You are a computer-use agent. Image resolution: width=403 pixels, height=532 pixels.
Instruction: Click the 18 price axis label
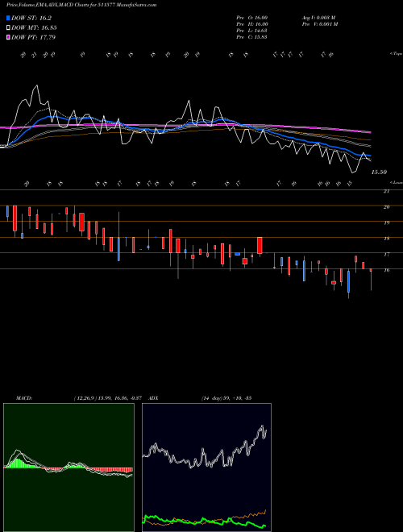386,239
